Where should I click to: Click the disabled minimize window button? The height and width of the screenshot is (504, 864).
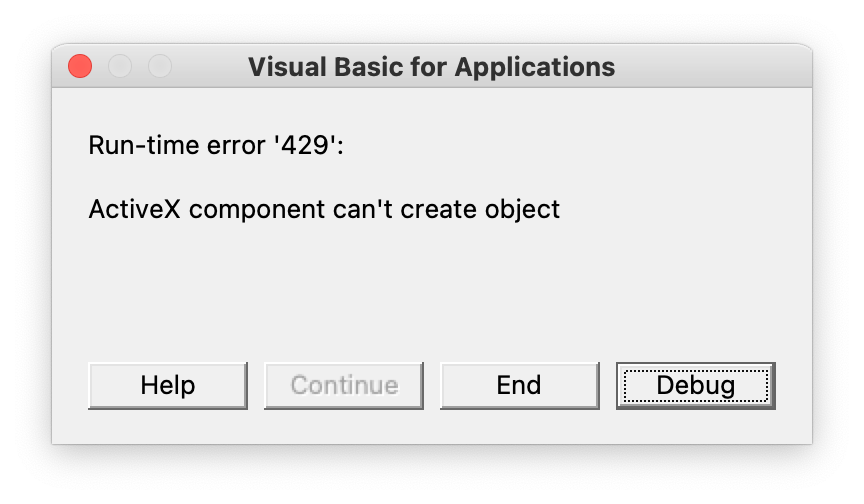coord(120,67)
